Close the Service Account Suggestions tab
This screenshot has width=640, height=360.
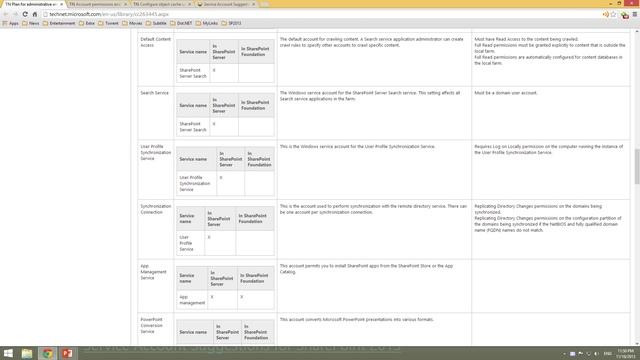(253, 4)
